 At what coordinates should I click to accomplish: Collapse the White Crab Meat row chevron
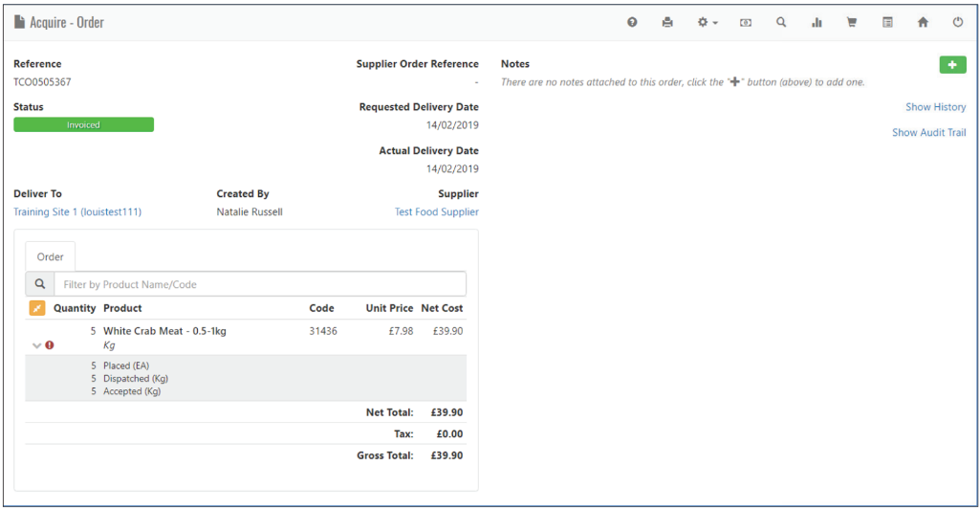[36, 345]
